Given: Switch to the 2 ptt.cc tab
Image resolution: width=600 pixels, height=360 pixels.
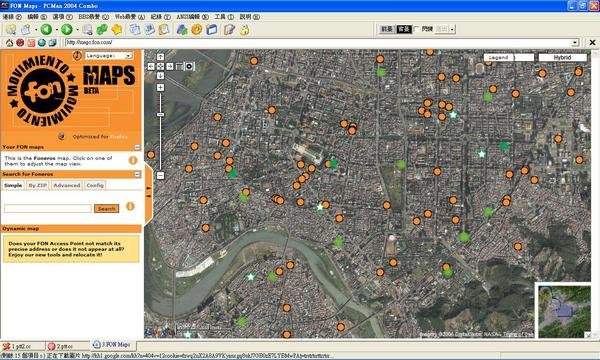Looking at the screenshot, I should [x=68, y=346].
